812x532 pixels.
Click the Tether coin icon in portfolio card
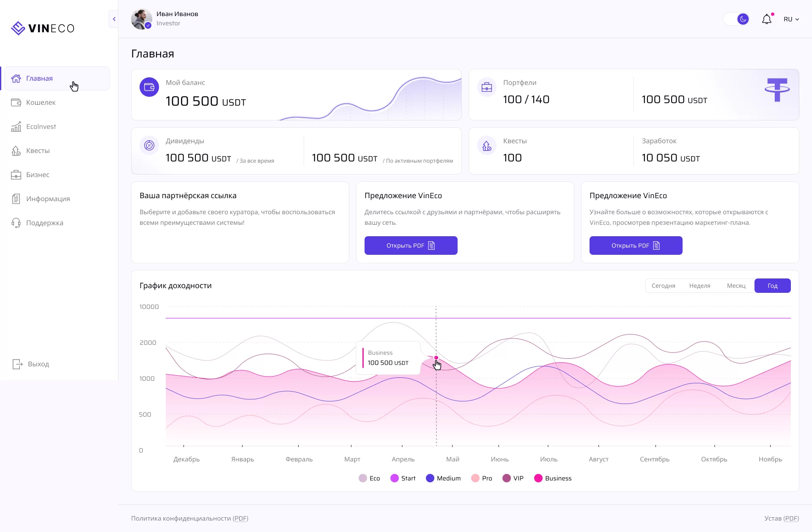[777, 90]
